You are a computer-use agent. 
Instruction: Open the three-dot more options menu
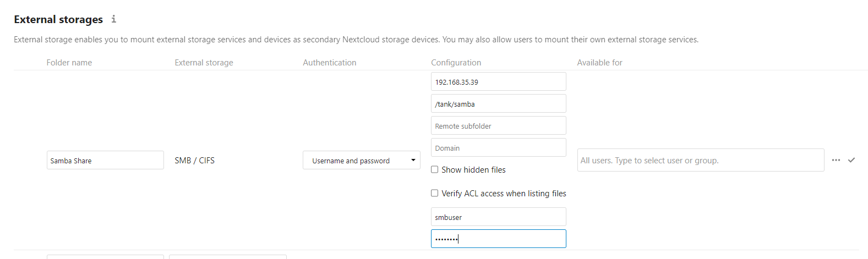836,160
